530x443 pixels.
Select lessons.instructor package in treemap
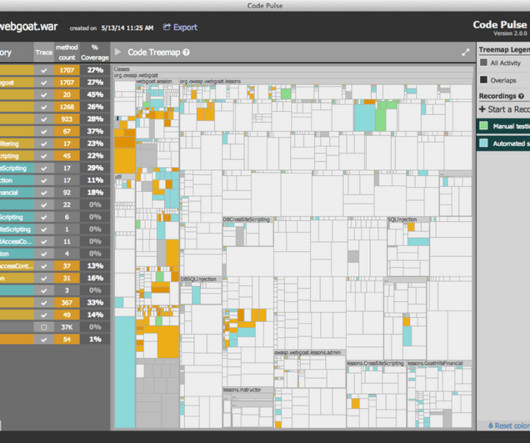point(242,390)
